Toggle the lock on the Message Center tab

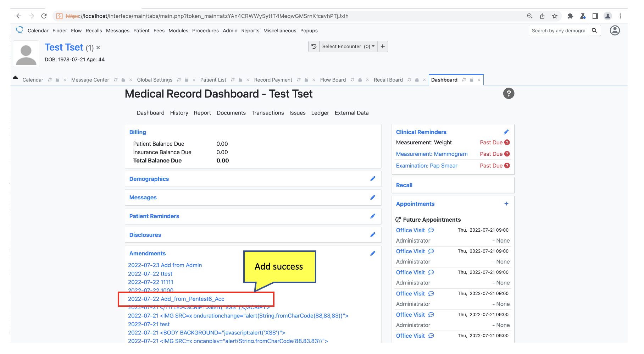coord(123,80)
